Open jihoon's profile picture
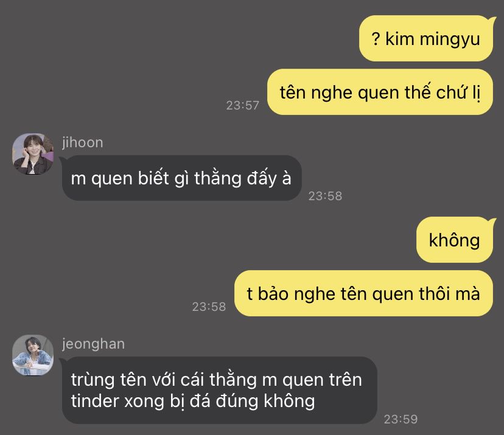The height and width of the screenshot is (435, 504). 33,154
